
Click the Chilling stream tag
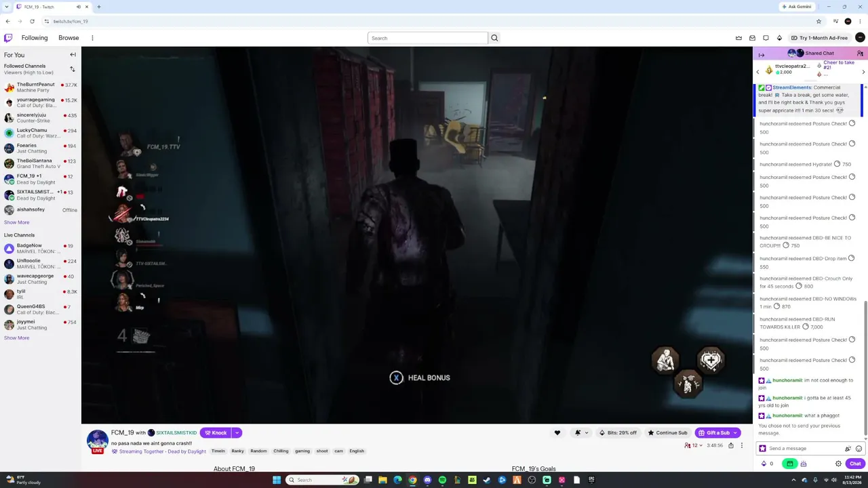coord(281,451)
